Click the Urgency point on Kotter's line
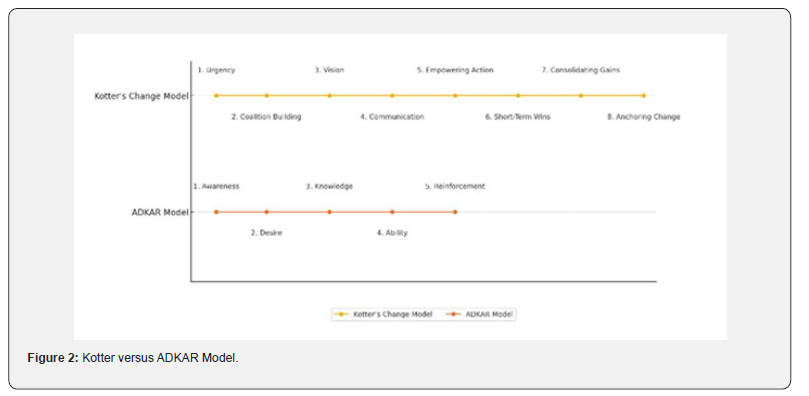Screen dimensions: 809x396 click(216, 95)
